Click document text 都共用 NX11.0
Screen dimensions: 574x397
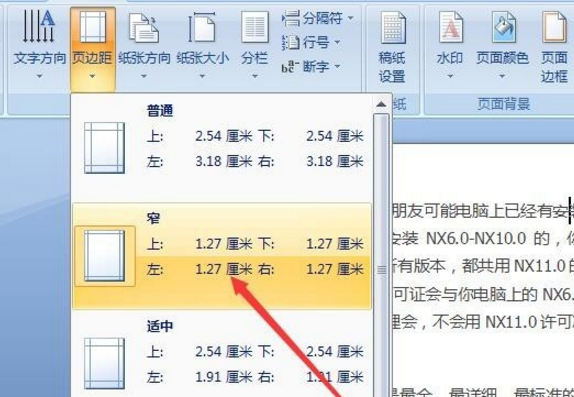514,266
